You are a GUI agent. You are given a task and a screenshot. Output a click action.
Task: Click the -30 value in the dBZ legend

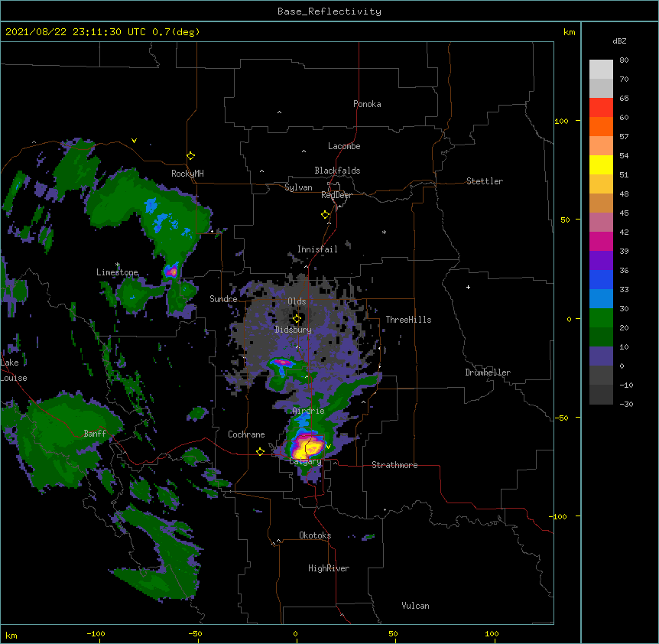tap(626, 404)
